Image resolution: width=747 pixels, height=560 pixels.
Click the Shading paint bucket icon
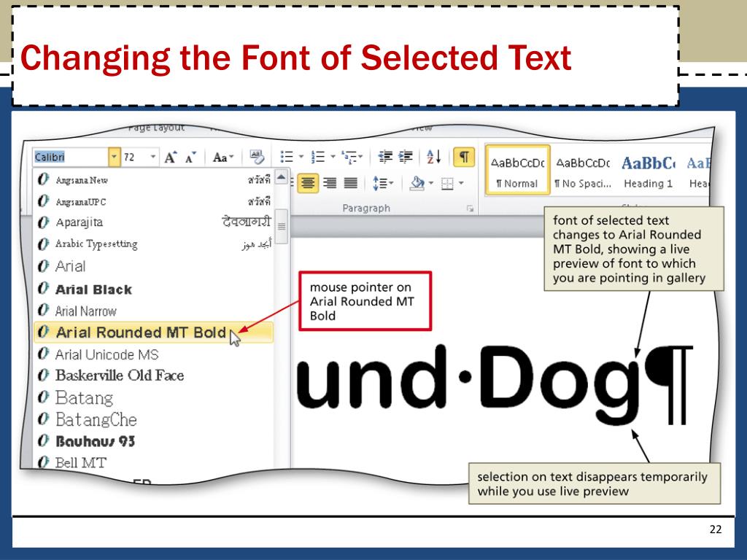click(x=417, y=183)
